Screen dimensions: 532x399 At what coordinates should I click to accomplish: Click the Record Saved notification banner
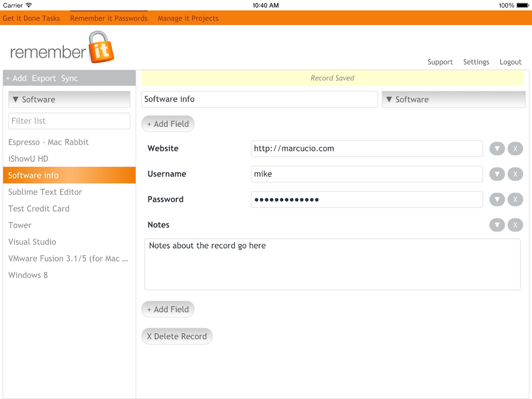(x=332, y=78)
